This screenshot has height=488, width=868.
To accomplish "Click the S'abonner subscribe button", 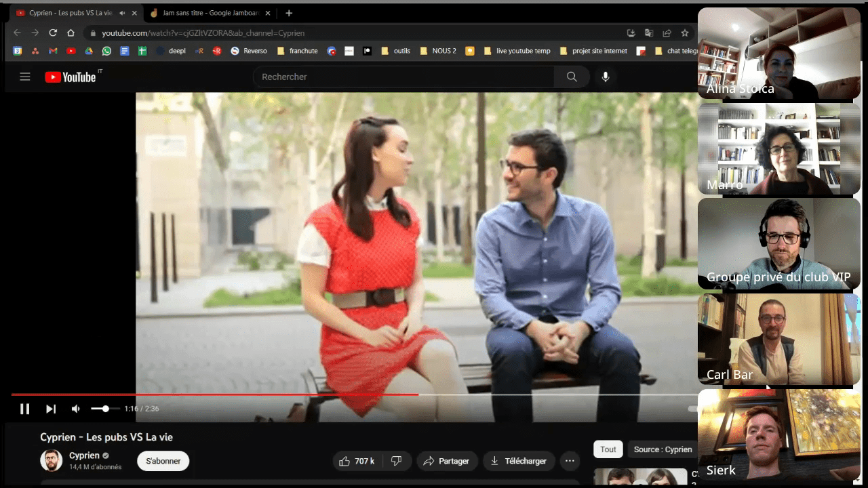I will 163,461.
